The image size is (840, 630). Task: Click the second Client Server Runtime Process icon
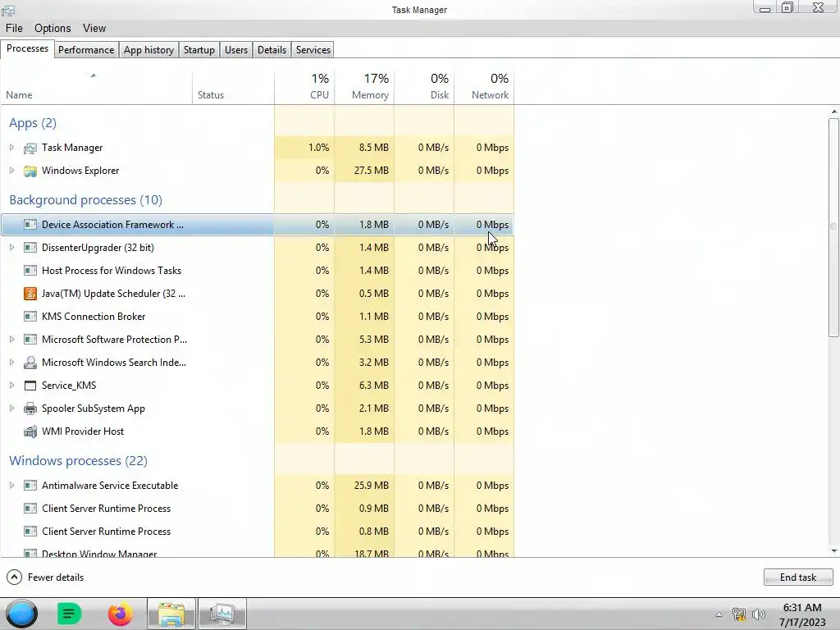30,532
